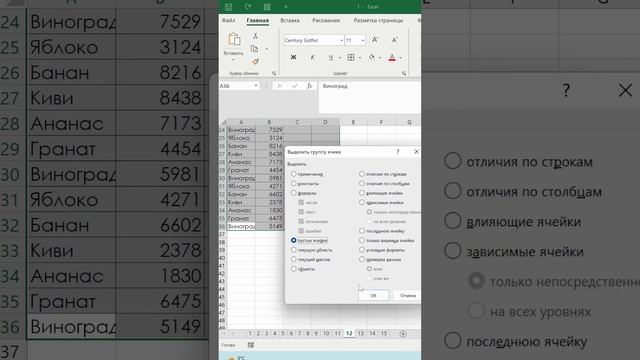The height and width of the screenshot is (360, 640).
Task: Open the Copy options dropdown arrow
Action: point(266,49)
